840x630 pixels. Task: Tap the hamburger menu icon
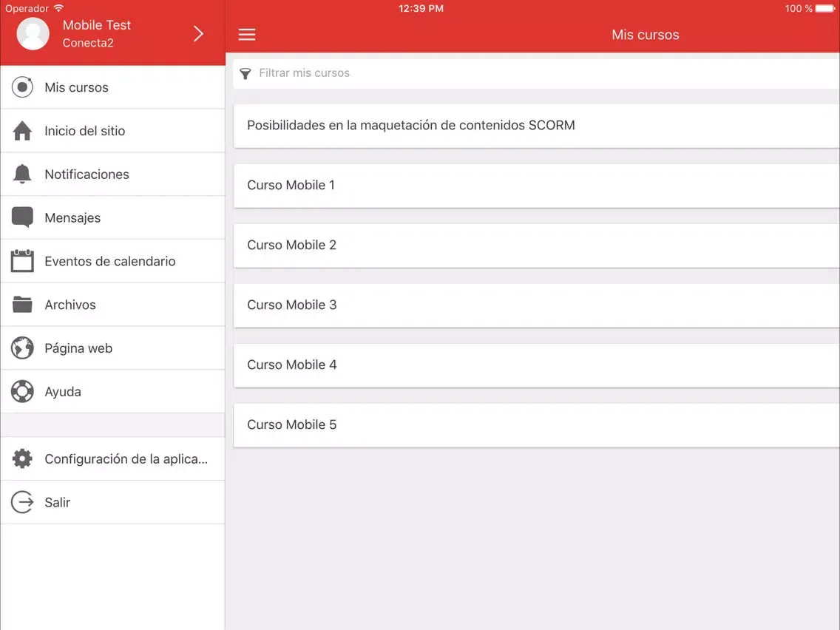point(247,35)
